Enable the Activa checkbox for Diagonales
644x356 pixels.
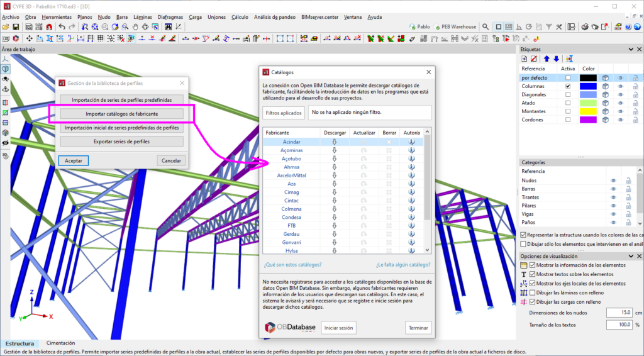[x=568, y=94]
